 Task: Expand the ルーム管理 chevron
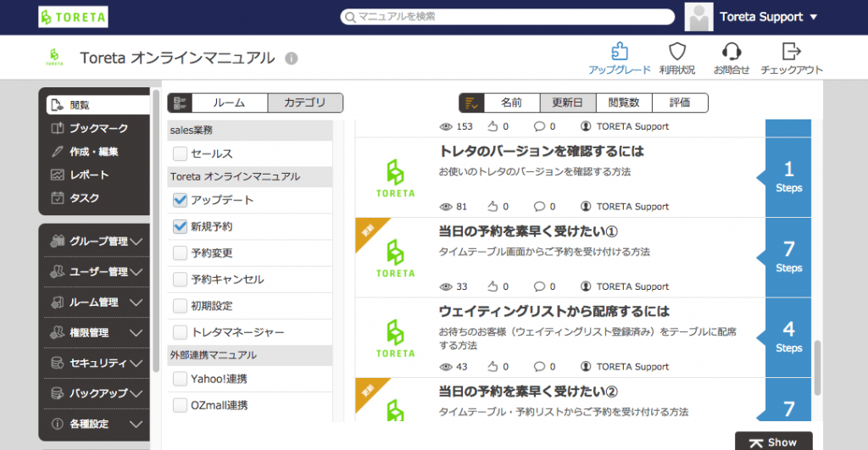point(136,303)
